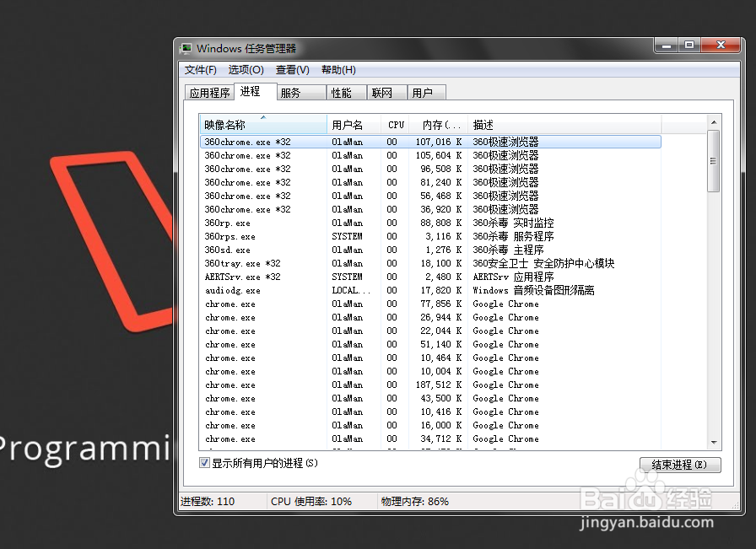Show the 用户 tab
This screenshot has width=756, height=549.
click(427, 93)
